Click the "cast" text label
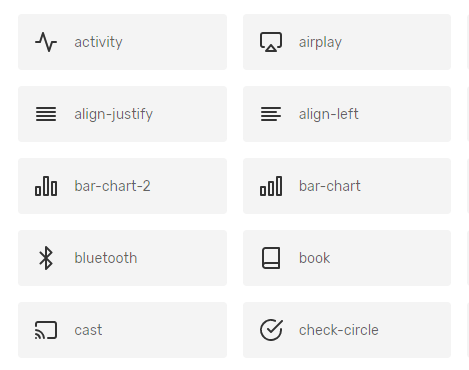The image size is (469, 370). click(x=88, y=330)
